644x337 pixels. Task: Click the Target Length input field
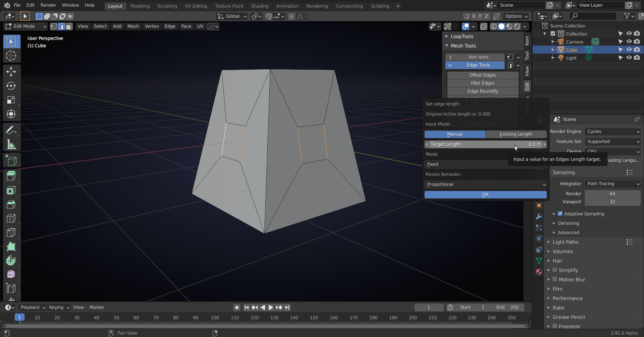click(486, 144)
